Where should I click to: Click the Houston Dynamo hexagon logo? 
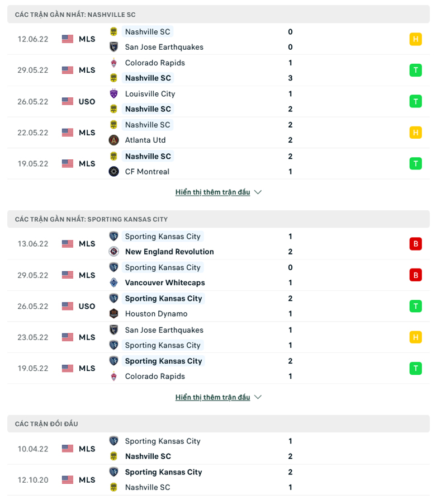(x=113, y=313)
